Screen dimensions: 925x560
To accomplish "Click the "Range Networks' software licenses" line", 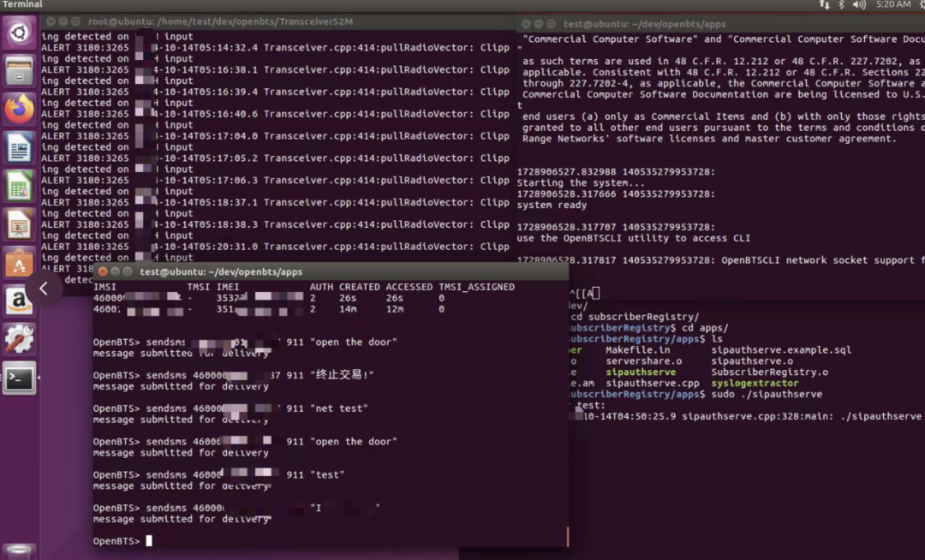I will [709, 139].
